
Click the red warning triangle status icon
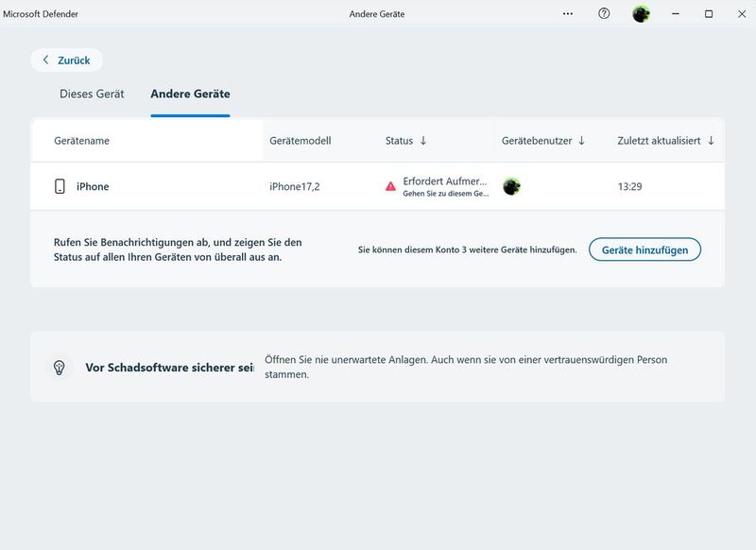pyautogui.click(x=389, y=183)
